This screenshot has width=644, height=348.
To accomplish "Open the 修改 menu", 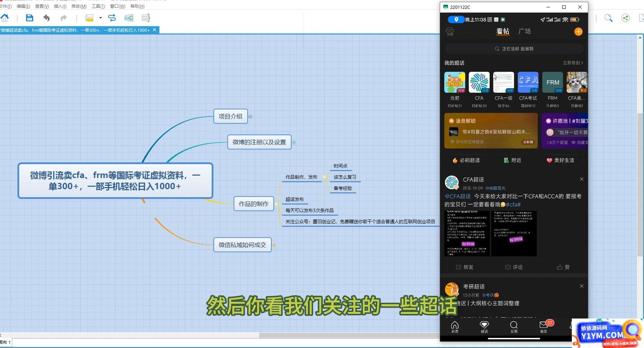I will click(x=79, y=6).
